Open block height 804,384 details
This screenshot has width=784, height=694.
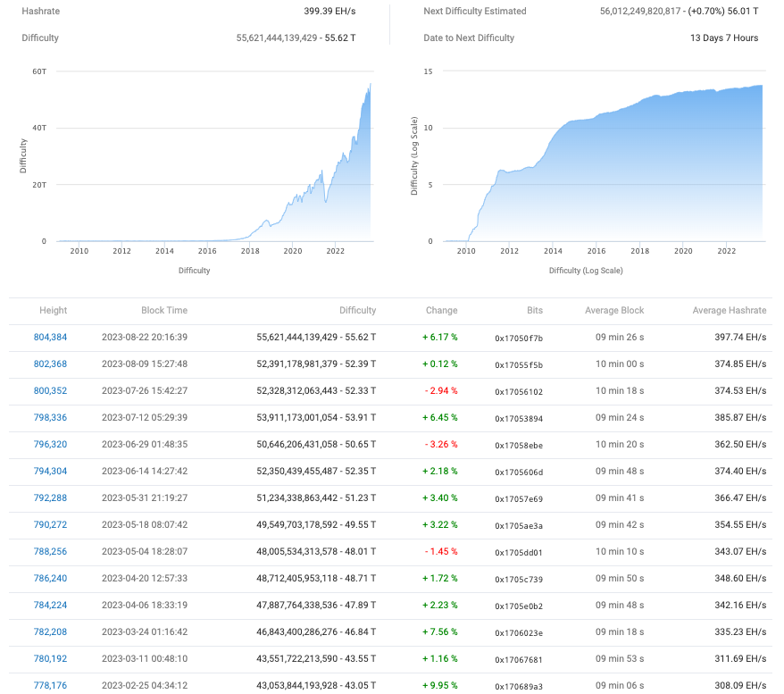pos(53,337)
